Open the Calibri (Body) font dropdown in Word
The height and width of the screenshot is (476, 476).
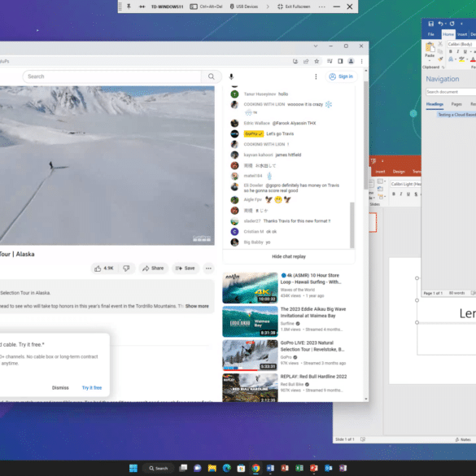pyautogui.click(x=461, y=44)
